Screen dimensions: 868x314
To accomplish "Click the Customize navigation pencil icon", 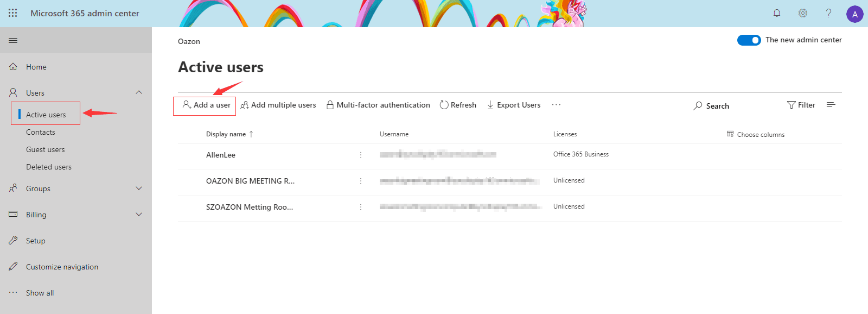I will tap(13, 266).
